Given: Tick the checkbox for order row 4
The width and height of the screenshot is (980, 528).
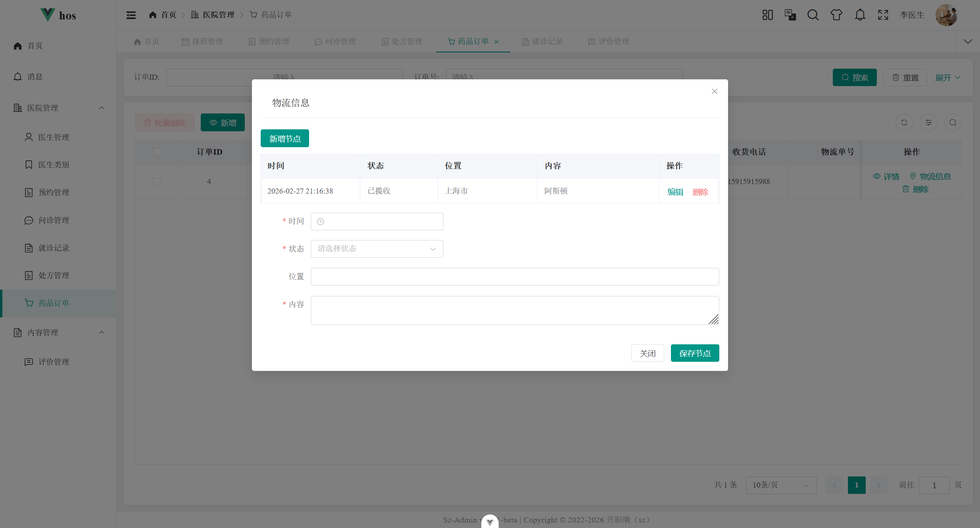Looking at the screenshot, I should [x=157, y=182].
